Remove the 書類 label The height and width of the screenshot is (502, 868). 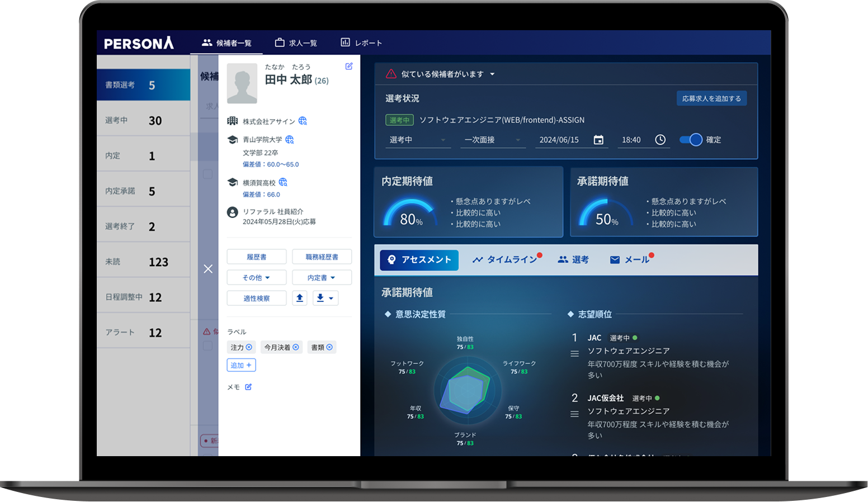pyautogui.click(x=330, y=347)
